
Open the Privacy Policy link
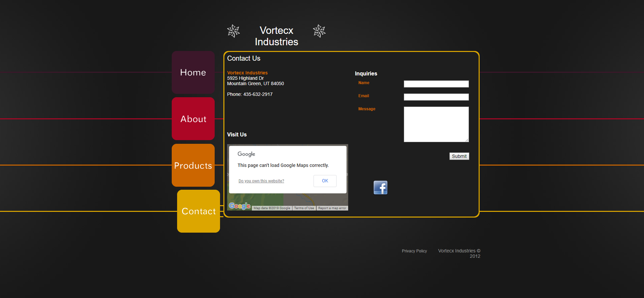(x=414, y=251)
